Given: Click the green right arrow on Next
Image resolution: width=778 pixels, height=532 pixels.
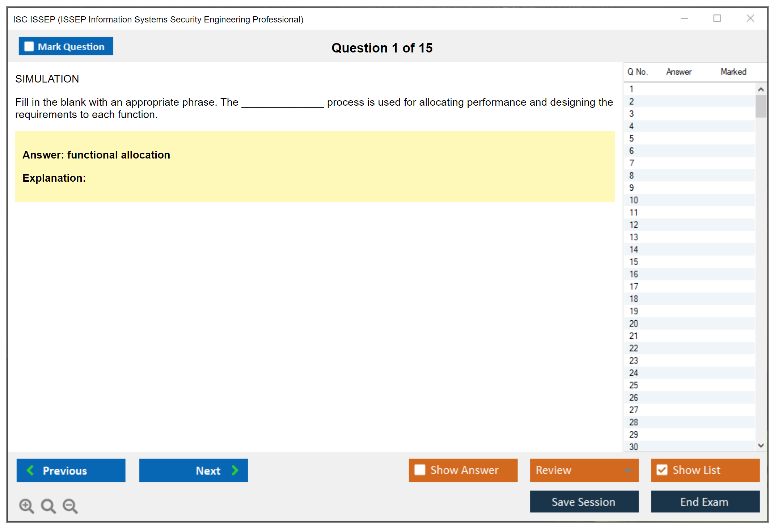Looking at the screenshot, I should 235,470.
